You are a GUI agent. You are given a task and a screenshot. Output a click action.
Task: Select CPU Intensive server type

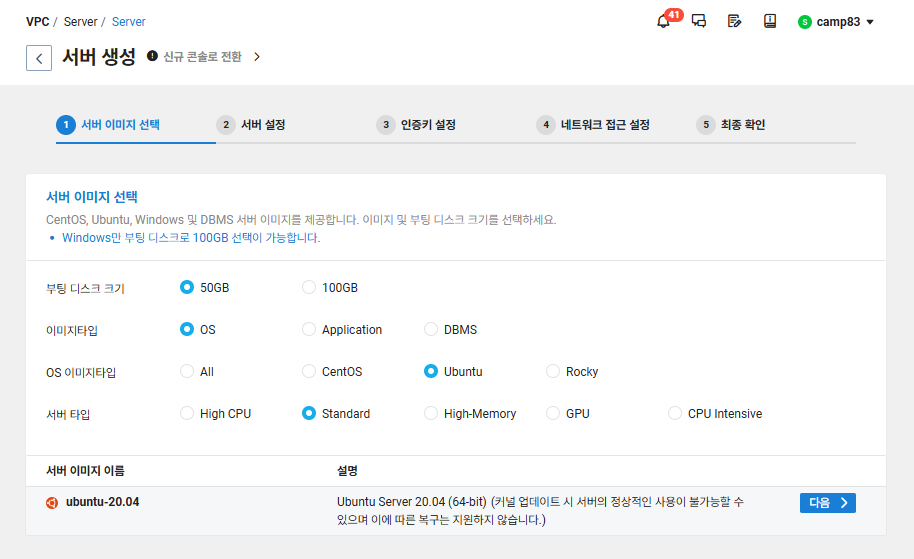pyautogui.click(x=674, y=413)
